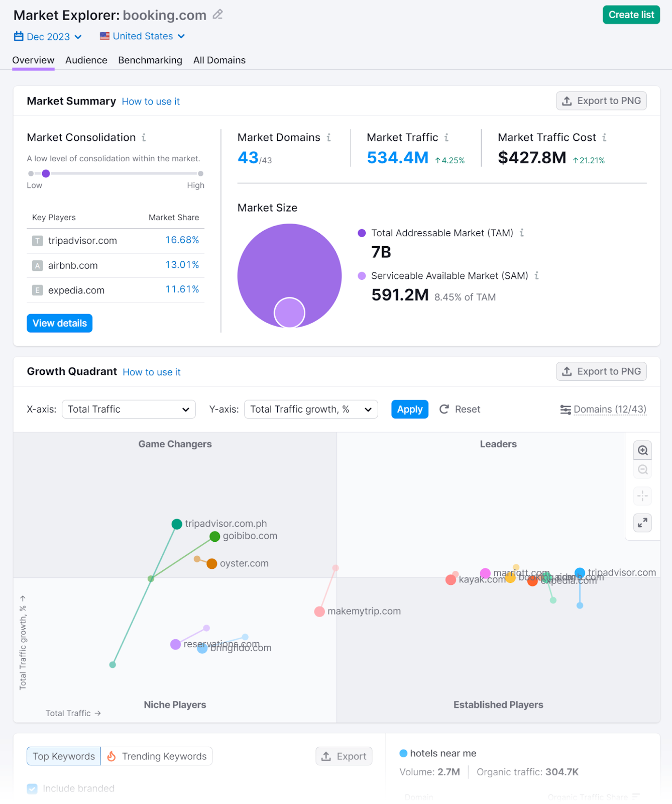Toggle the Include branded checkbox
Image resolution: width=672 pixels, height=804 pixels.
tap(32, 788)
